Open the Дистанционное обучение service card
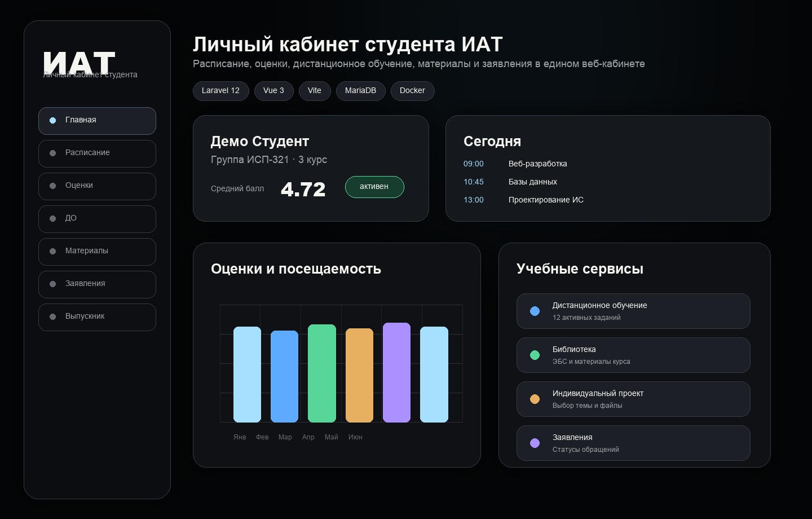The image size is (812, 519). tap(633, 311)
